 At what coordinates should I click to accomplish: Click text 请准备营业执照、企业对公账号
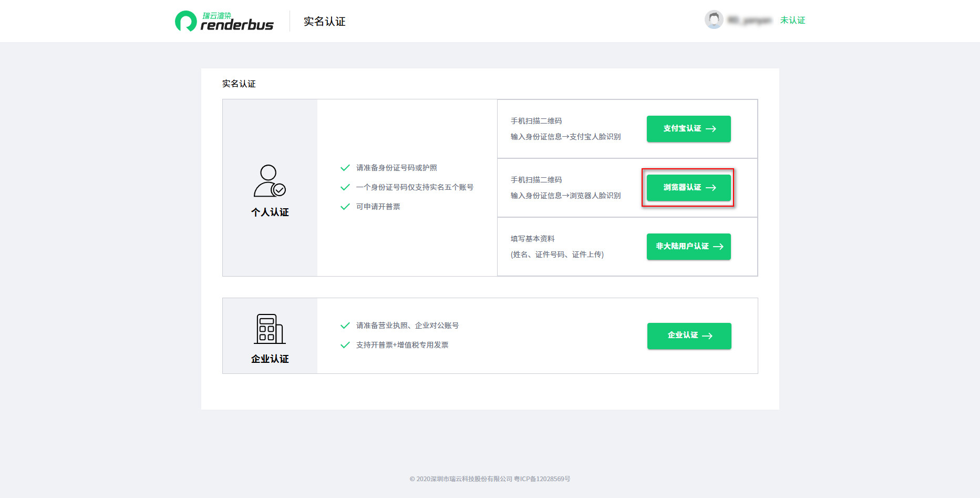pyautogui.click(x=408, y=326)
